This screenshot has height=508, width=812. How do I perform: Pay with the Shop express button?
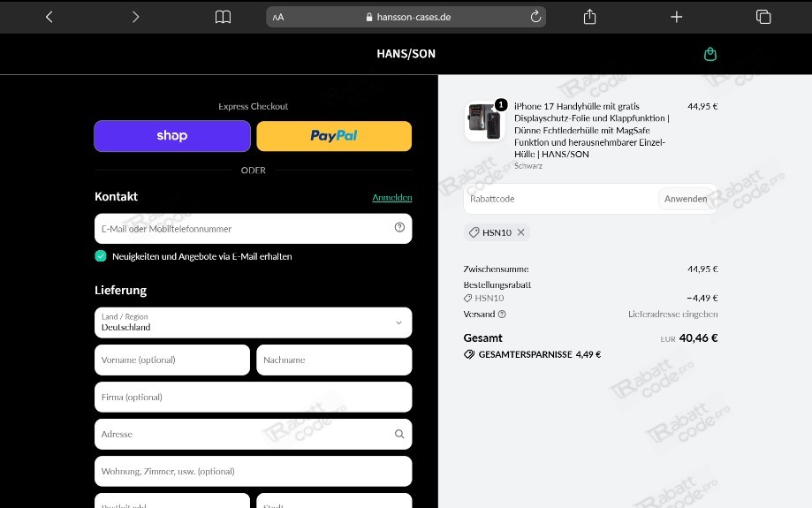172,136
